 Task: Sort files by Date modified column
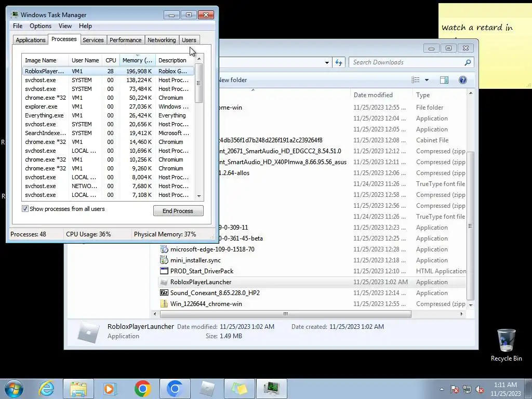(x=381, y=95)
